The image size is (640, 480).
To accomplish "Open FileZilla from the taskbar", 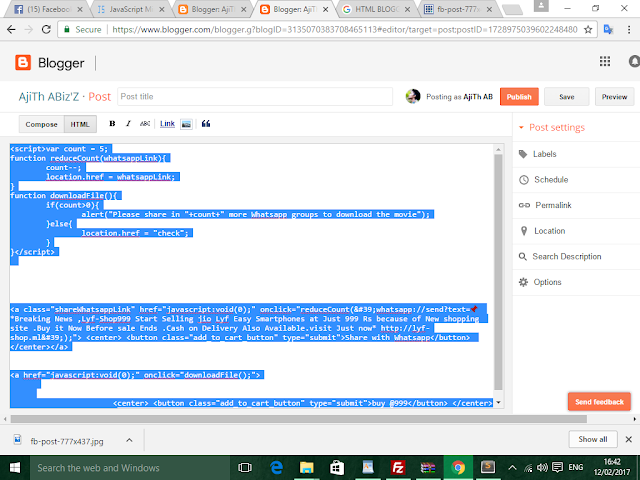I will point(397,468).
